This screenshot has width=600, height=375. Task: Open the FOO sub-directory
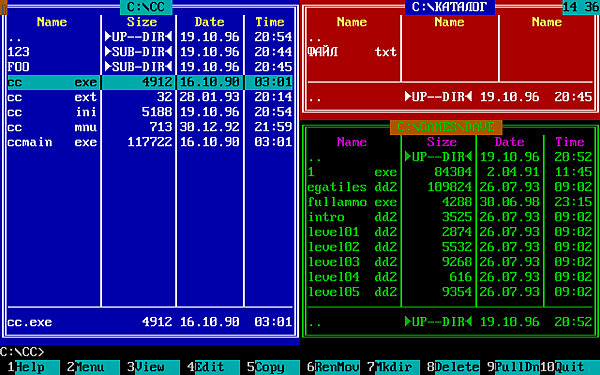coord(150,67)
